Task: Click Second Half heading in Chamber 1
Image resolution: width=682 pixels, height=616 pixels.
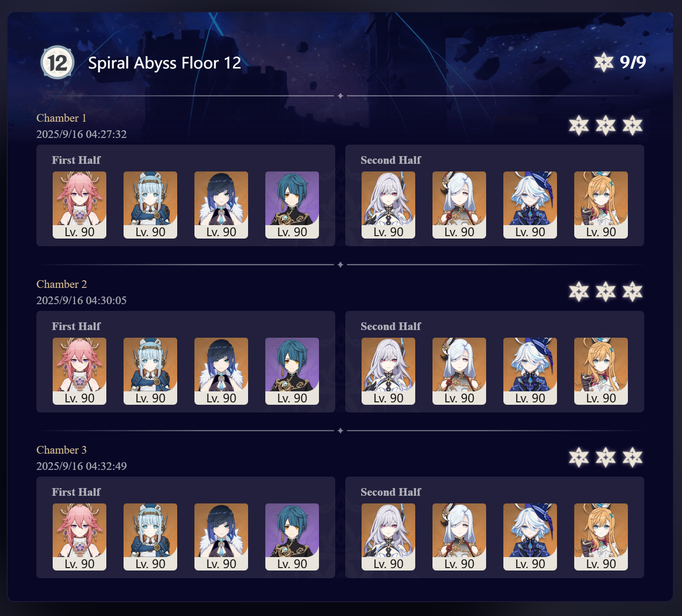Action: [391, 160]
